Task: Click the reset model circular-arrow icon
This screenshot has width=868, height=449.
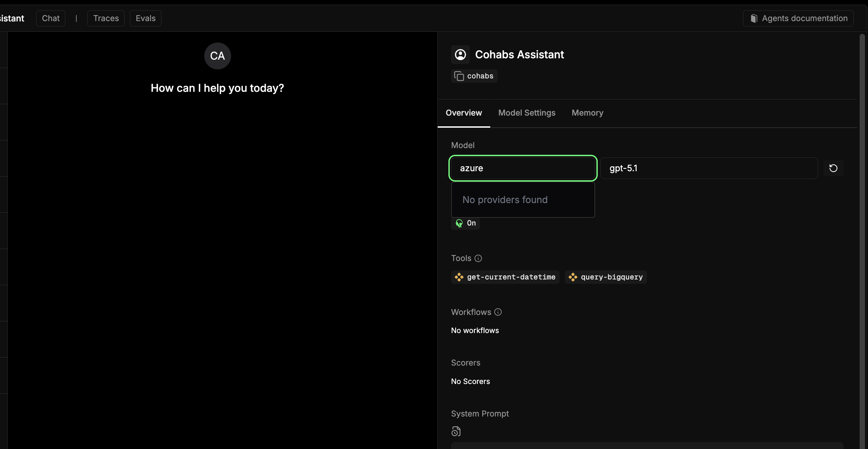Action: coord(833,168)
